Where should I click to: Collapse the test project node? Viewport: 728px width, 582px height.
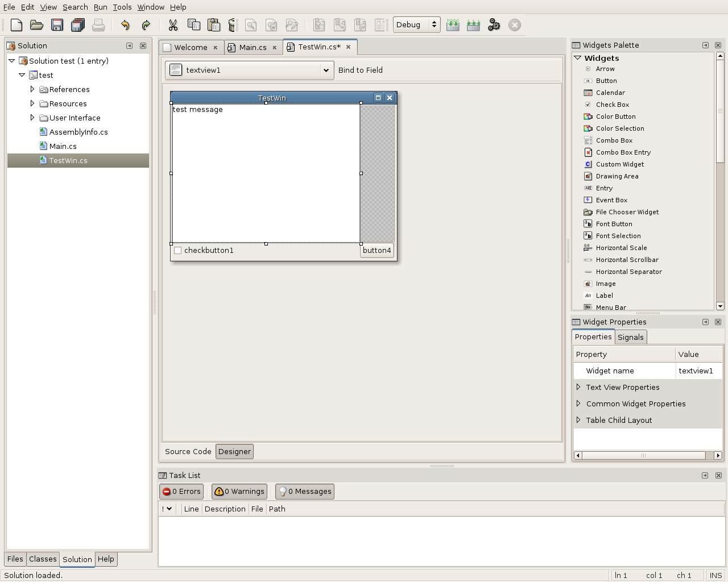(22, 75)
